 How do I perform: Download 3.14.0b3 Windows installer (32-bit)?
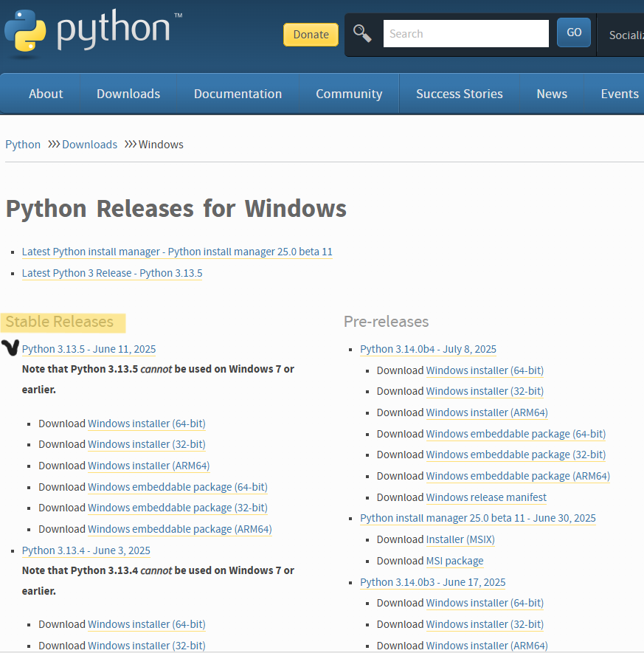click(485, 624)
